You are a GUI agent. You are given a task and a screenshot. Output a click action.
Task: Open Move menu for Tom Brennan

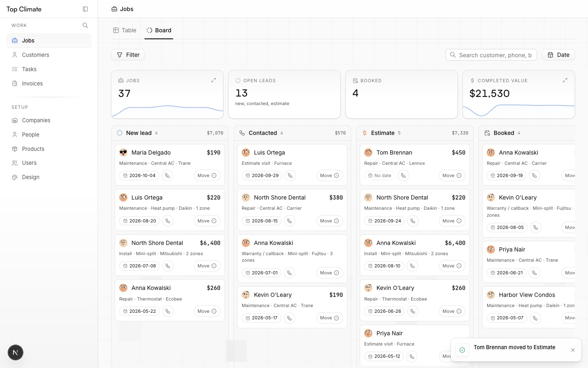[452, 175]
